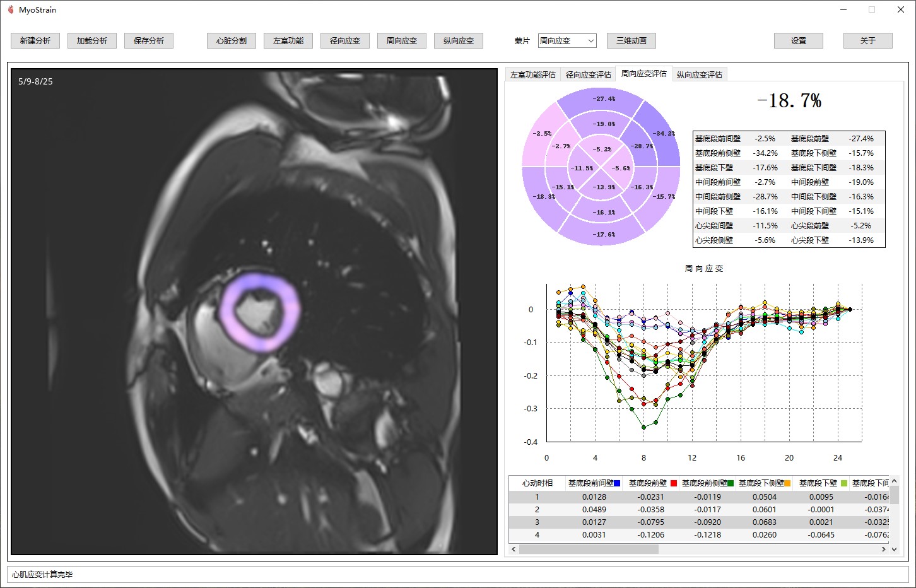Screen dimensions: 916x588
Task: Click mid-ring segment showing -28.7%
Action: [640, 146]
